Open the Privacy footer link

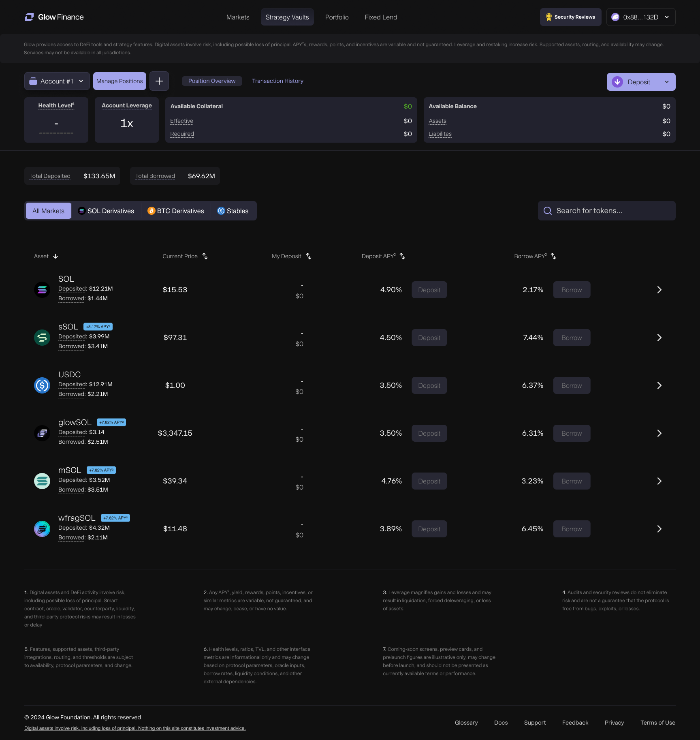(614, 723)
